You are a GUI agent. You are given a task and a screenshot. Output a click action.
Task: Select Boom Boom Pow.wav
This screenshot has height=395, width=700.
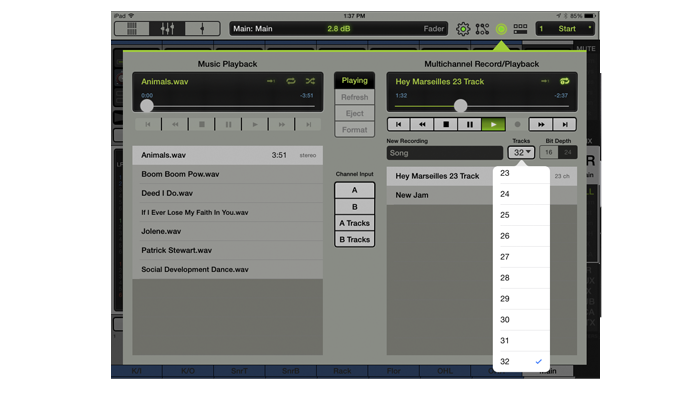coord(228,174)
